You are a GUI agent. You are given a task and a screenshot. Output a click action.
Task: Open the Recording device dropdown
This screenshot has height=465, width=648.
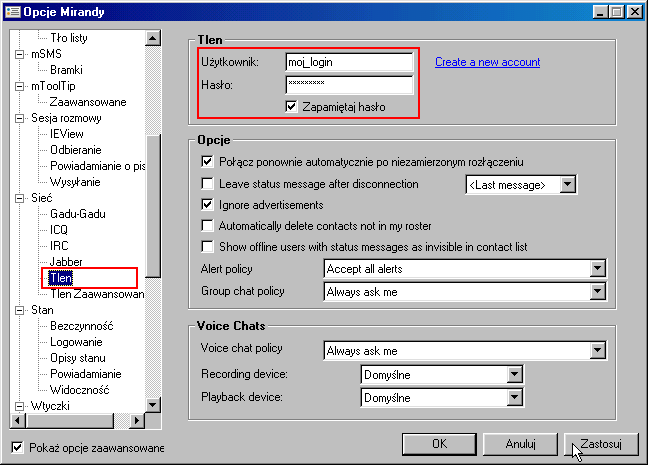coord(515,375)
